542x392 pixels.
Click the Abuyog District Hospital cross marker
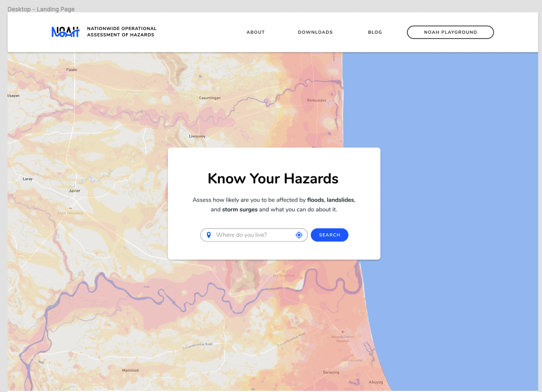(341, 332)
